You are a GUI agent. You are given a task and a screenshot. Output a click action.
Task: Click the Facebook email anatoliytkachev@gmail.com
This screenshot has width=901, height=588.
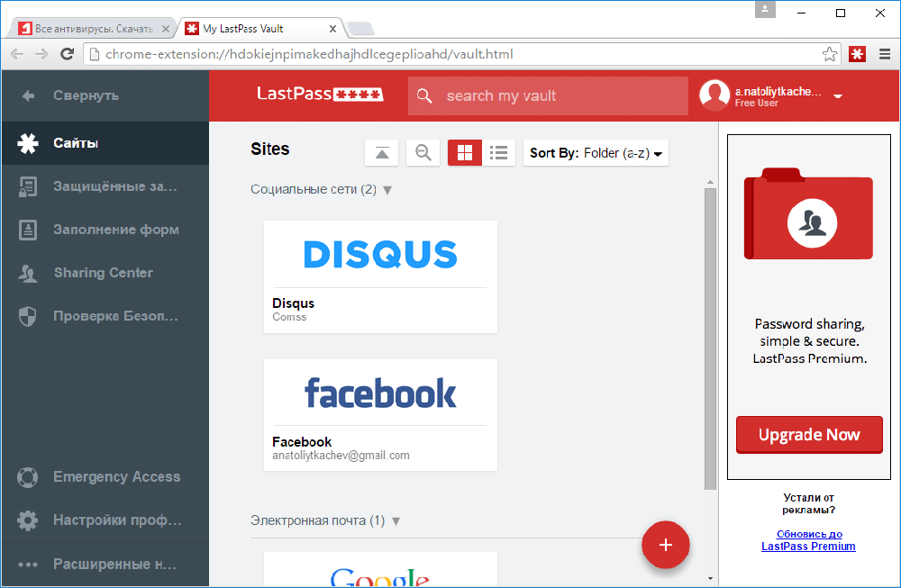[341, 456]
